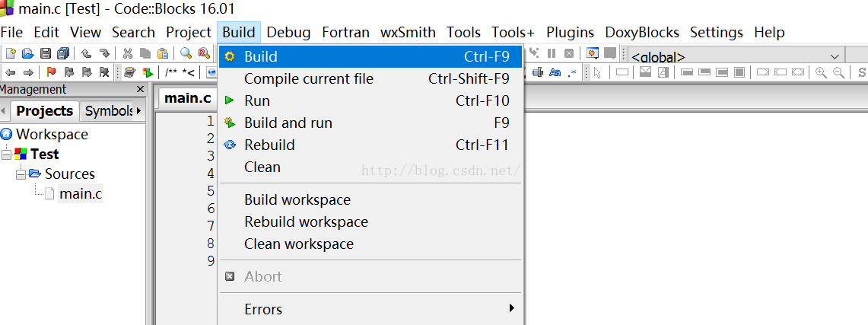Click the stop debugger X icon

click(569, 53)
